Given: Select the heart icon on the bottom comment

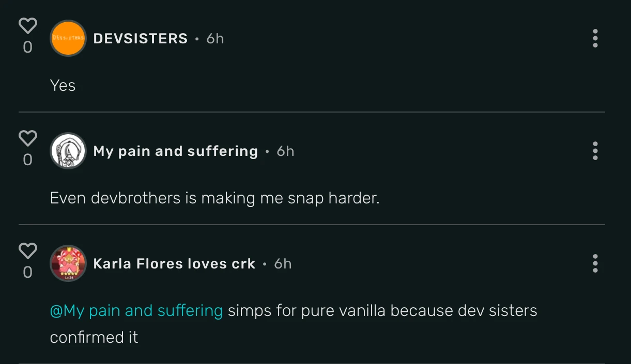Looking at the screenshot, I should 28,250.
